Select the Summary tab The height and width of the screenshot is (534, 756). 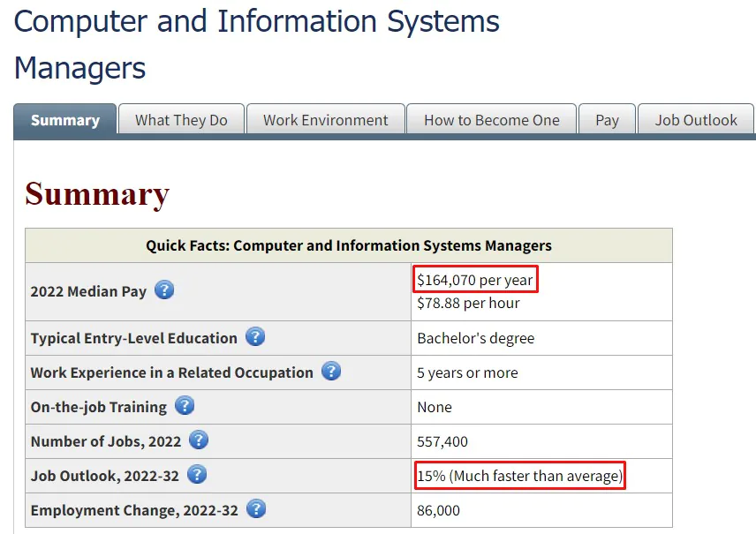[65, 119]
